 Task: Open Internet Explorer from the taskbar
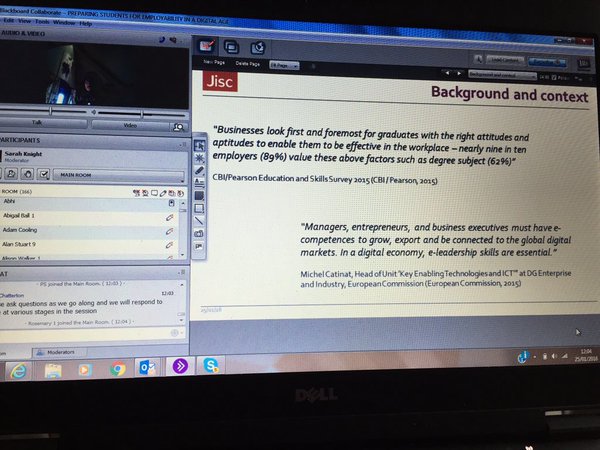(18, 370)
